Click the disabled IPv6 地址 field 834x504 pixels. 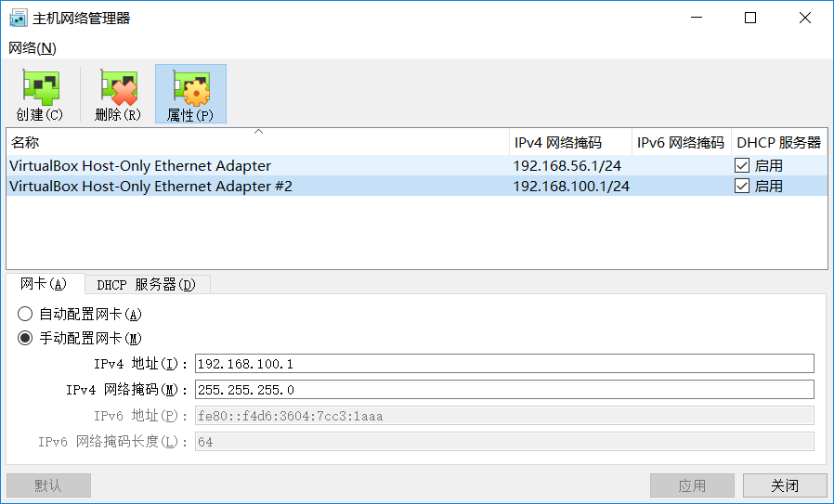pyautogui.click(x=504, y=416)
